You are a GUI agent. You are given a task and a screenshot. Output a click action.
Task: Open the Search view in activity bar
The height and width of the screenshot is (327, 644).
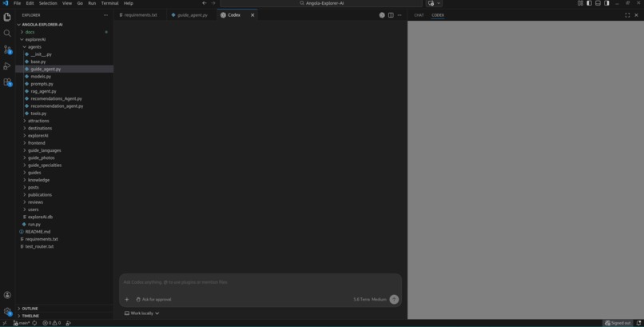tap(7, 34)
